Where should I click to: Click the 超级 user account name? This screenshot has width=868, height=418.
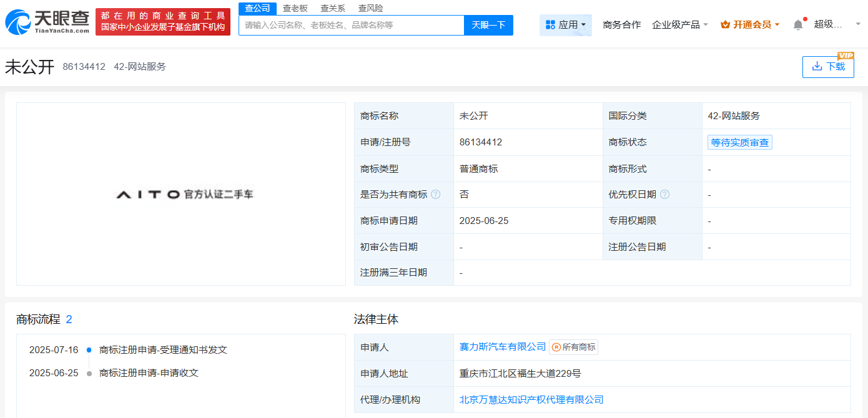tap(829, 25)
